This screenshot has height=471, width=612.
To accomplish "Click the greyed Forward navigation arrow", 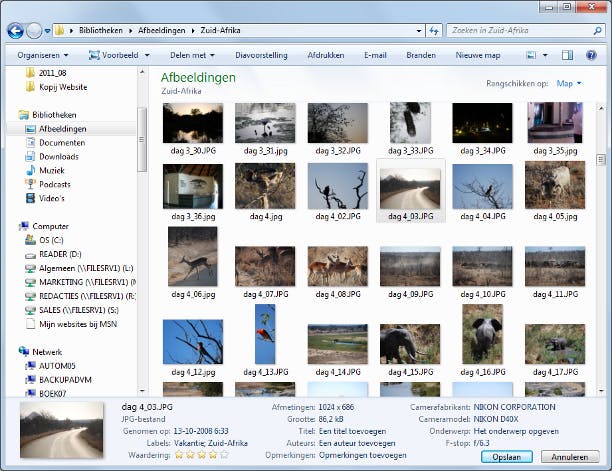I will (x=34, y=30).
